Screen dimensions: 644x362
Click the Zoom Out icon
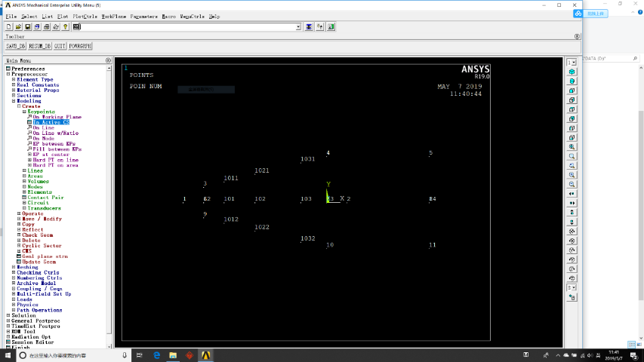tap(572, 185)
